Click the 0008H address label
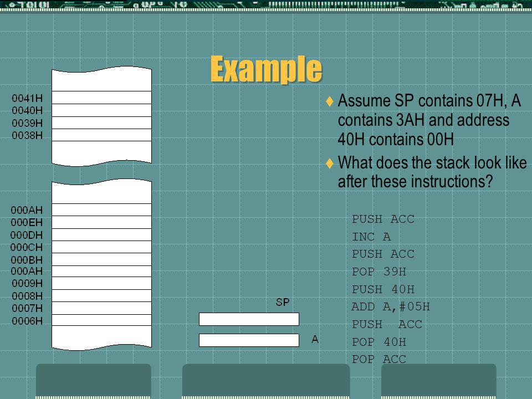532x399 pixels. click(x=27, y=296)
